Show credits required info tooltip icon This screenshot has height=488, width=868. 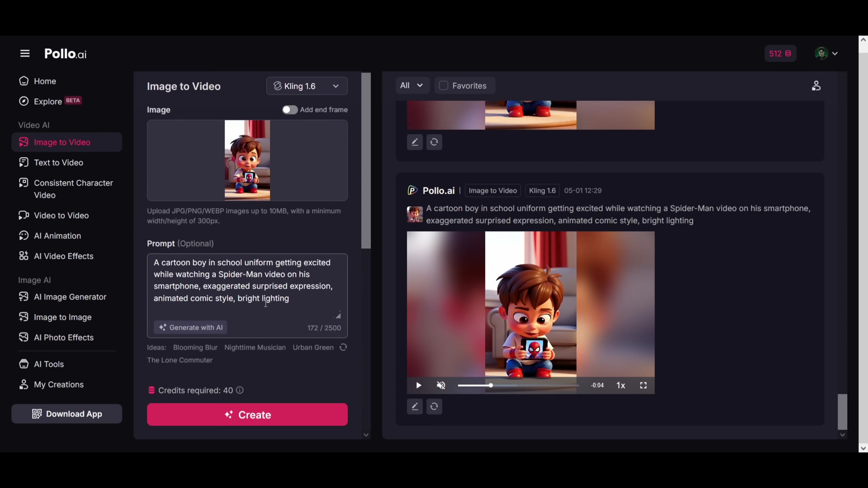240,390
